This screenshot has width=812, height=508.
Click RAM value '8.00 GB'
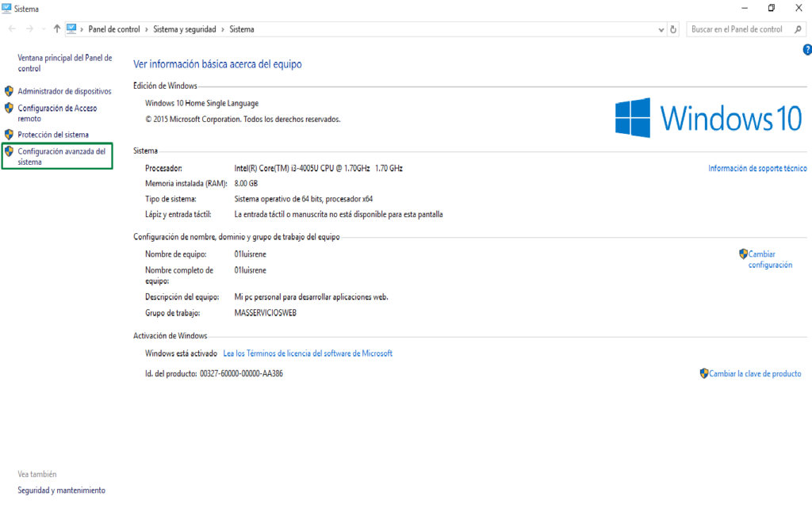tap(246, 183)
